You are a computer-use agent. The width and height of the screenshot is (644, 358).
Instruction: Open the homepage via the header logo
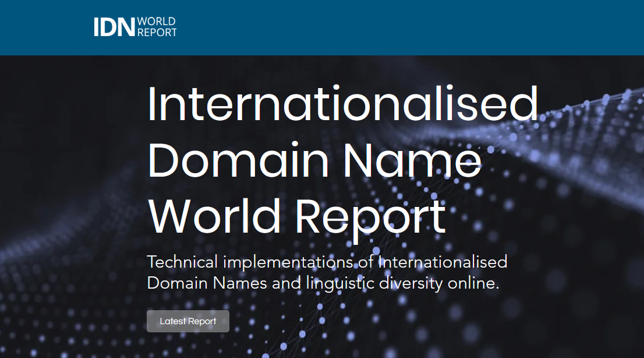click(x=134, y=27)
